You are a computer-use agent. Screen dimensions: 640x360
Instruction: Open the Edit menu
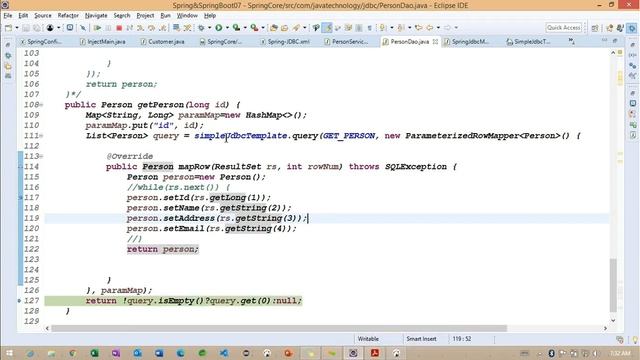pyautogui.click(x=23, y=16)
